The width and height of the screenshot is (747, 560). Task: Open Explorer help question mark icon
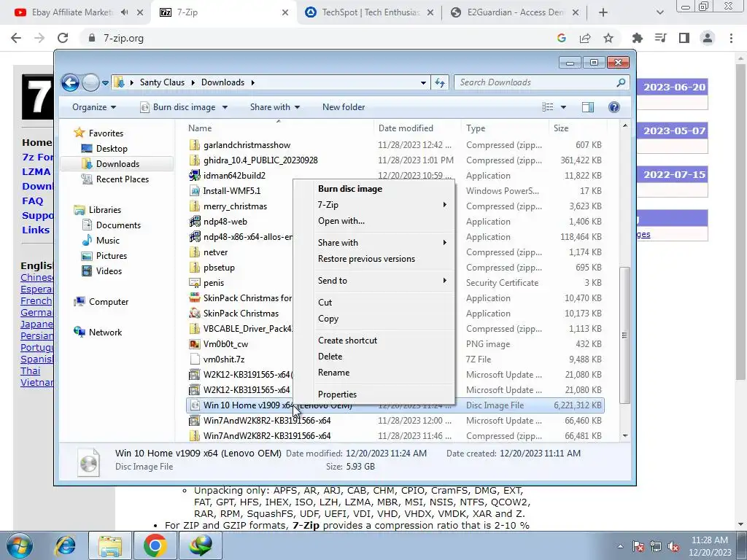coord(614,107)
